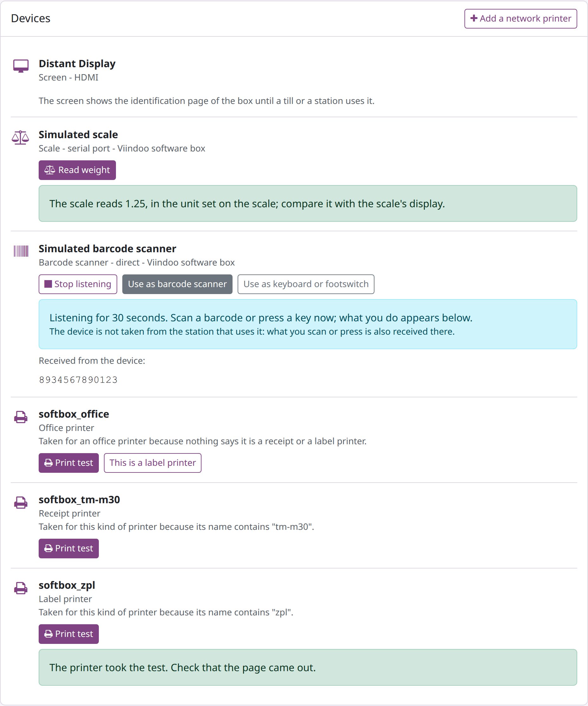Click the plus icon in Add a network printer
588x706 pixels.
click(474, 18)
